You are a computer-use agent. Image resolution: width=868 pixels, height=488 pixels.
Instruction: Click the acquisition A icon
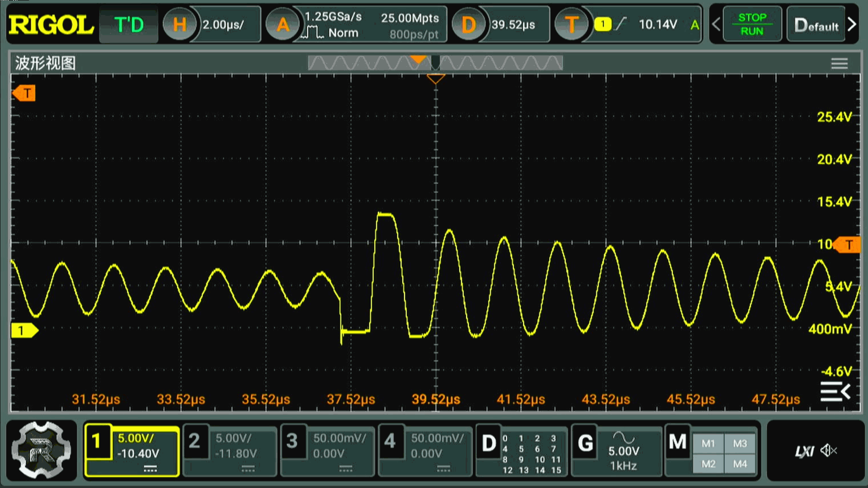point(283,24)
